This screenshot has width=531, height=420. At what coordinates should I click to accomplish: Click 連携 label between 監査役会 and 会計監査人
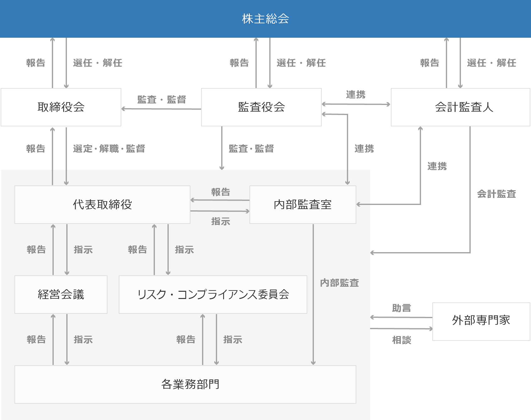tap(356, 95)
